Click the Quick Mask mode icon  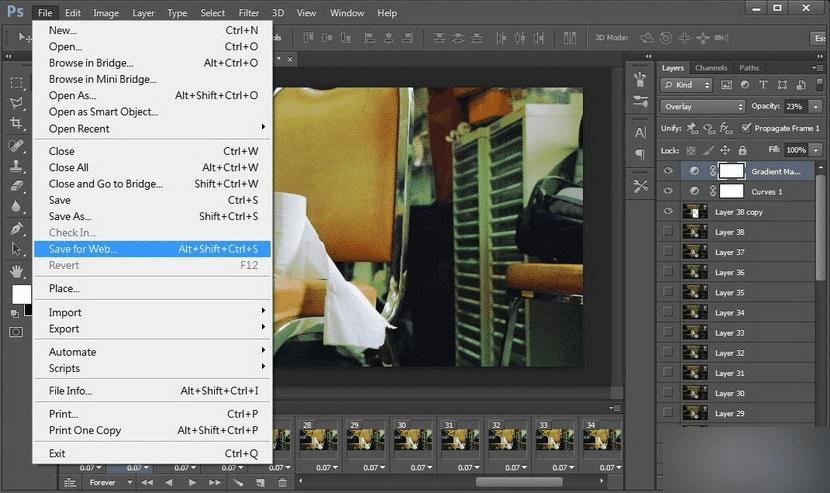(x=16, y=332)
